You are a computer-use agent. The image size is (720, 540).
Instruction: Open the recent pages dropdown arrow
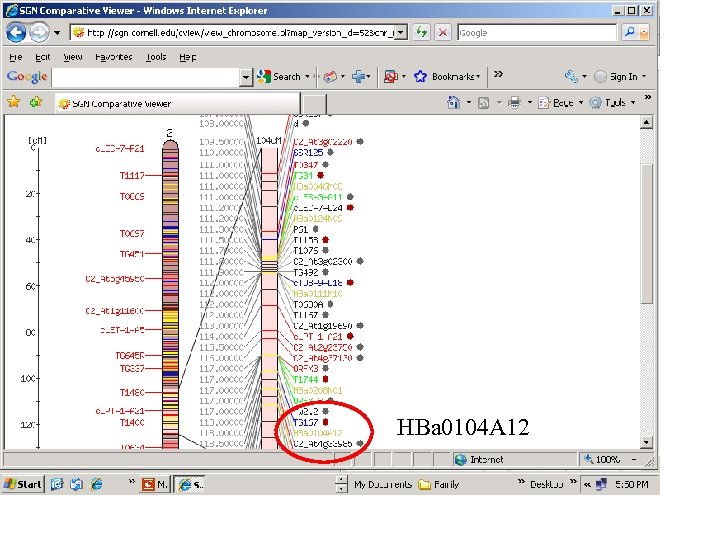(x=57, y=33)
